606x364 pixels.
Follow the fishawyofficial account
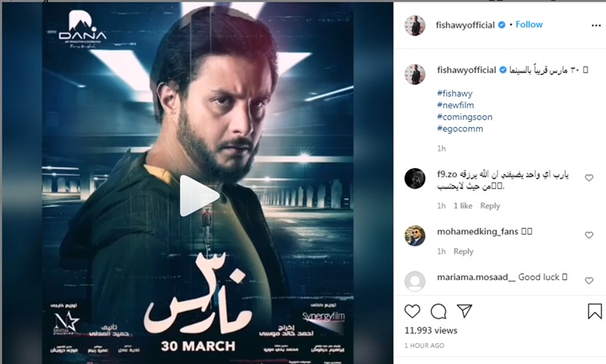click(529, 24)
